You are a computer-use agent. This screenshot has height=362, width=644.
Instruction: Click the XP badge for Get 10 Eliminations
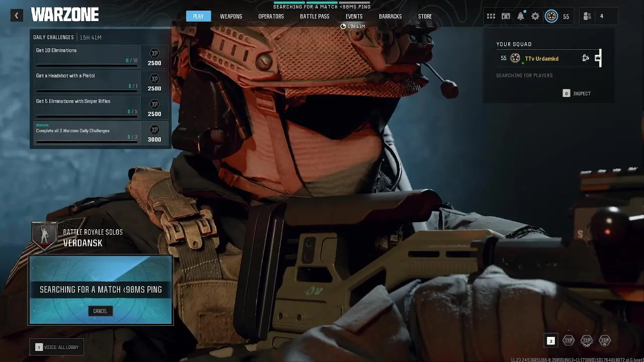pyautogui.click(x=154, y=53)
